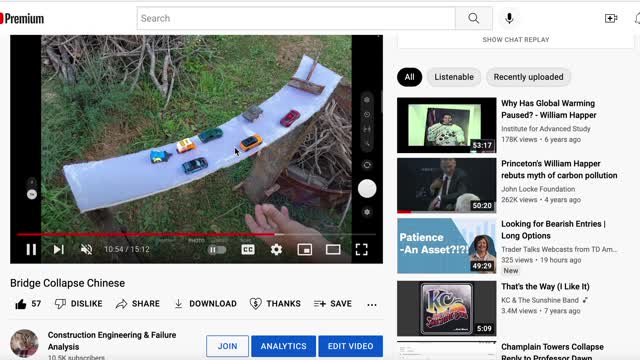Open the create video icon
This screenshot has width=640, height=360.
[x=611, y=18]
